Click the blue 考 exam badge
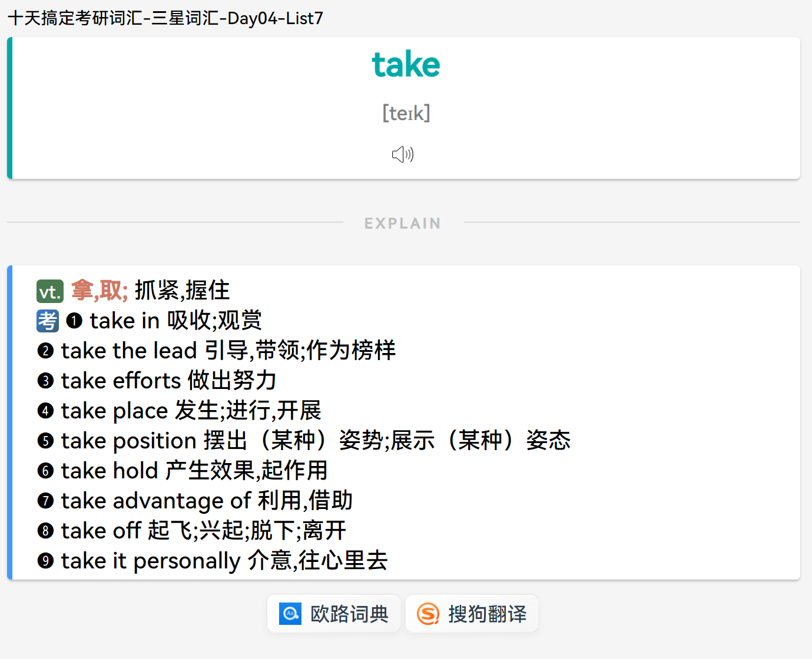The width and height of the screenshot is (812, 659). coord(48,321)
